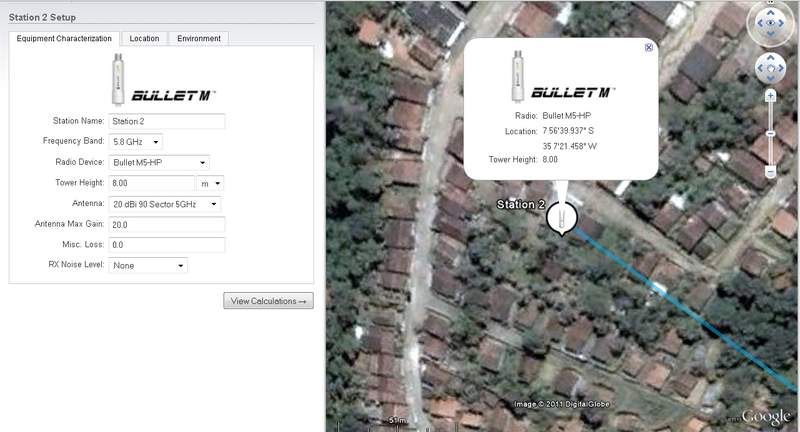
Task: Click latitude 7 56'39.937" S in popup
Action: coord(568,131)
